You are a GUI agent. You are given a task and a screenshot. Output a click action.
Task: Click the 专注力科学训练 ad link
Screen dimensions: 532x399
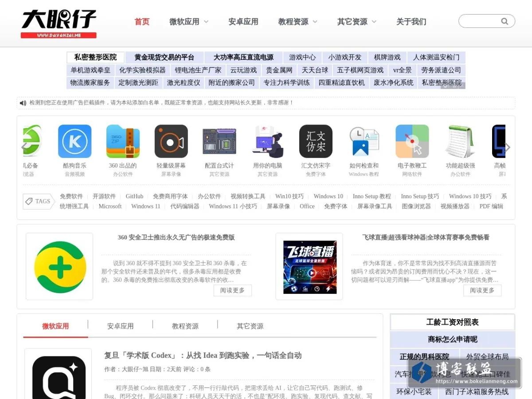point(287,82)
